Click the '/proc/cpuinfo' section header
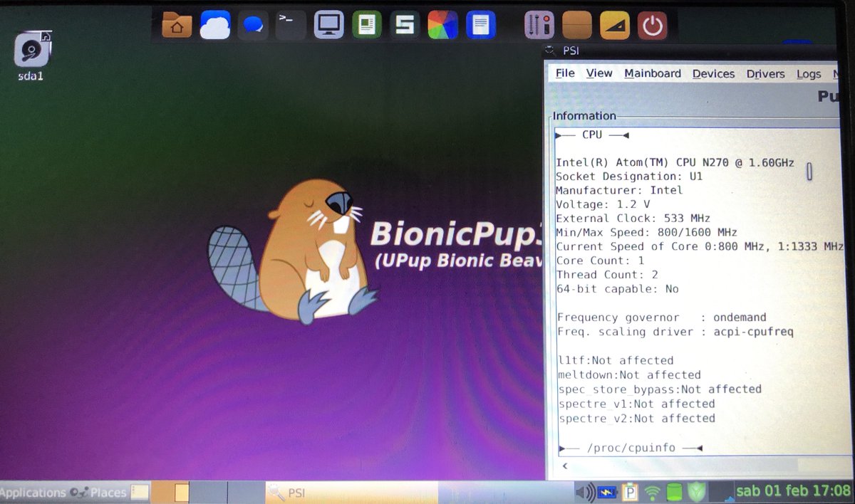The height and width of the screenshot is (504, 855). (631, 448)
